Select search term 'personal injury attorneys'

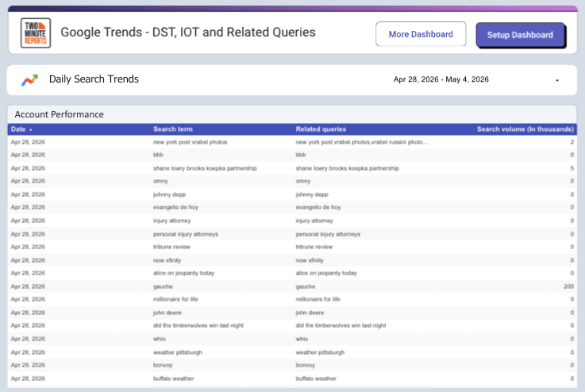pyautogui.click(x=186, y=234)
